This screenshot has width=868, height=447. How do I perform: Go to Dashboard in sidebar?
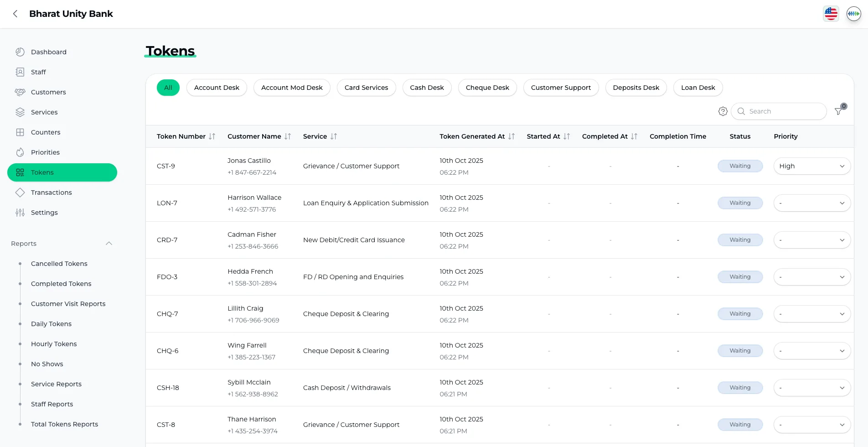49,52
